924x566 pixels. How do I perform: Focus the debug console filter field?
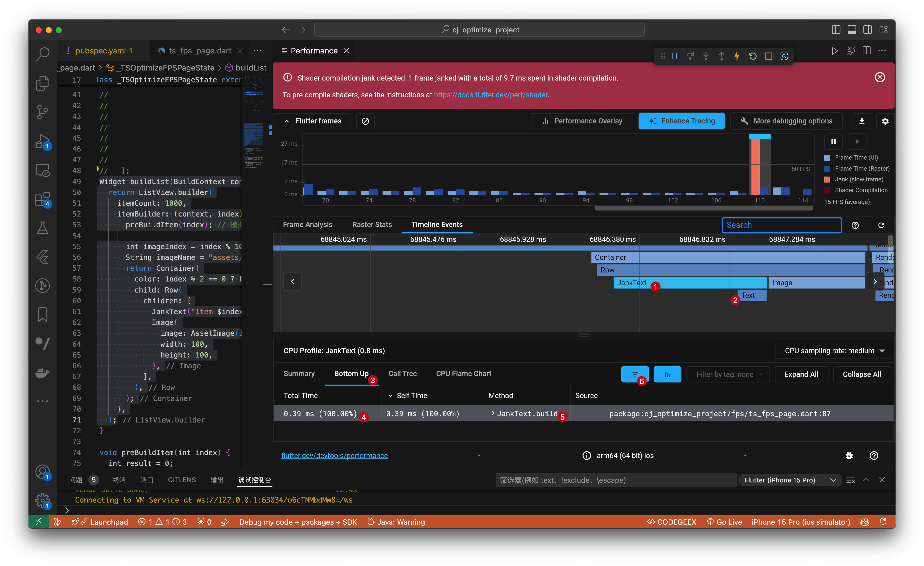point(616,480)
